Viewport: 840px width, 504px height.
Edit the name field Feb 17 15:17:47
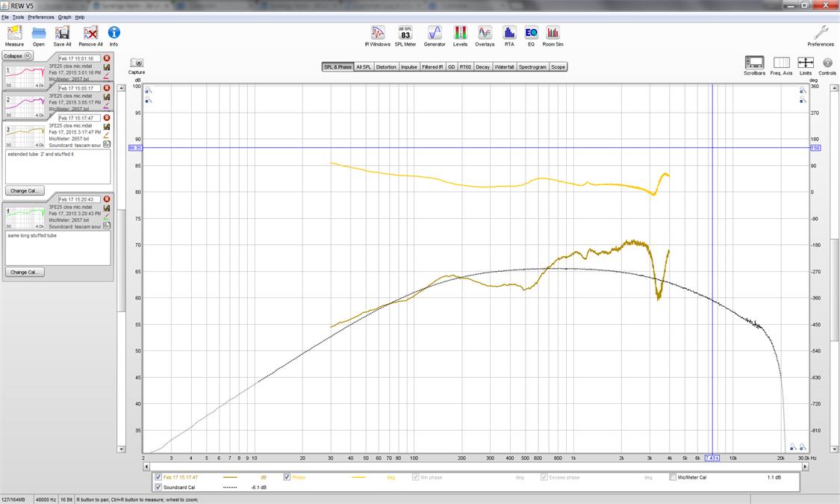pos(78,118)
